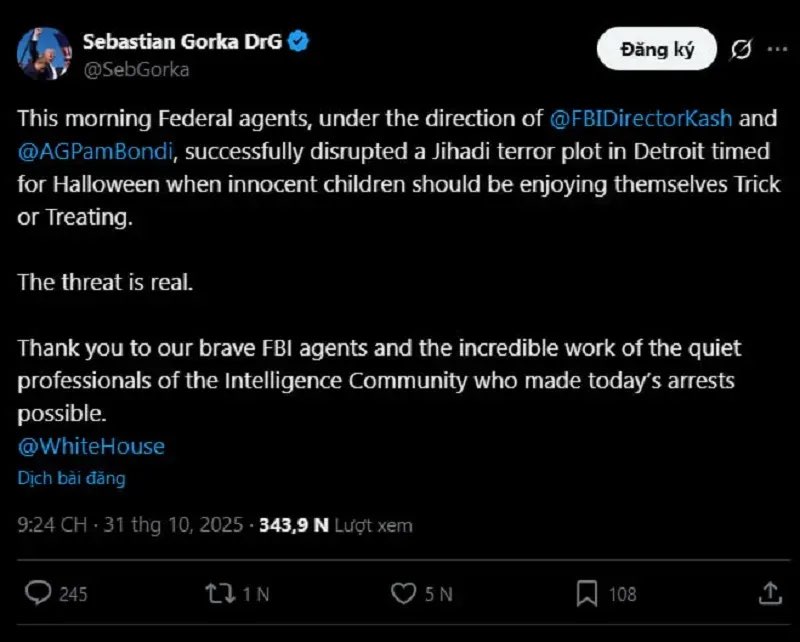Bookmark this post
Screen dimensions: 800x642
[586, 593]
